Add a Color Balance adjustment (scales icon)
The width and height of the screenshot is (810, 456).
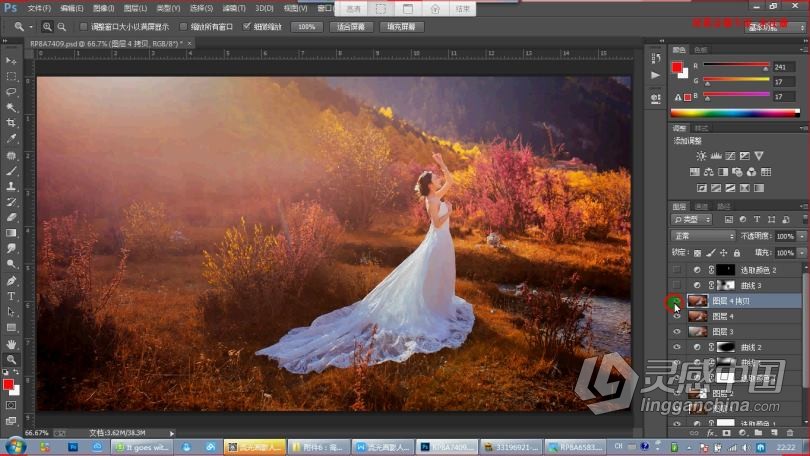coord(709,172)
